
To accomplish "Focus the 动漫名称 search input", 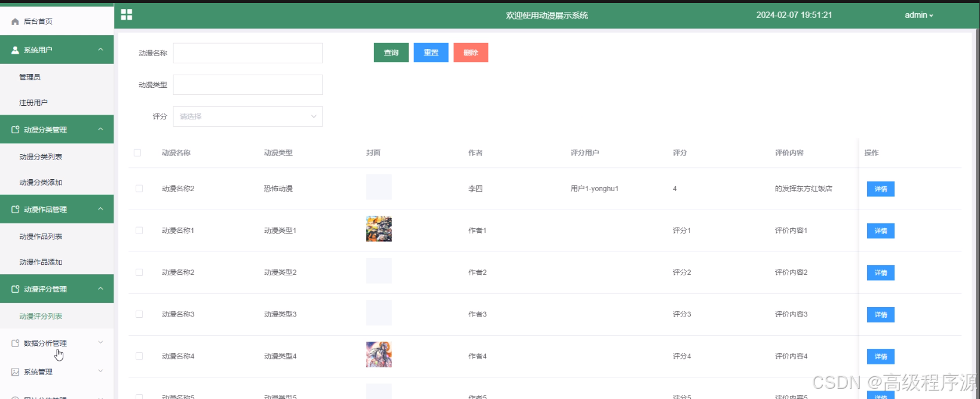I will 247,53.
